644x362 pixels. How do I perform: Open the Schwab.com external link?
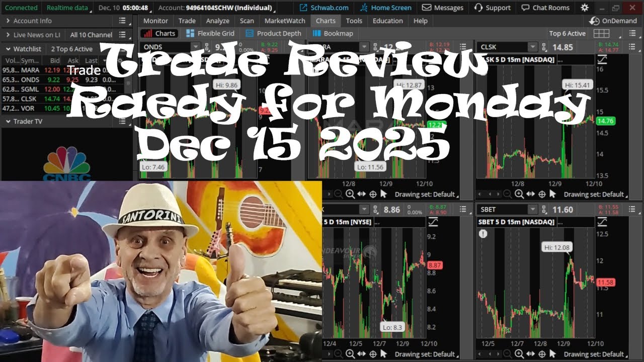pos(324,8)
